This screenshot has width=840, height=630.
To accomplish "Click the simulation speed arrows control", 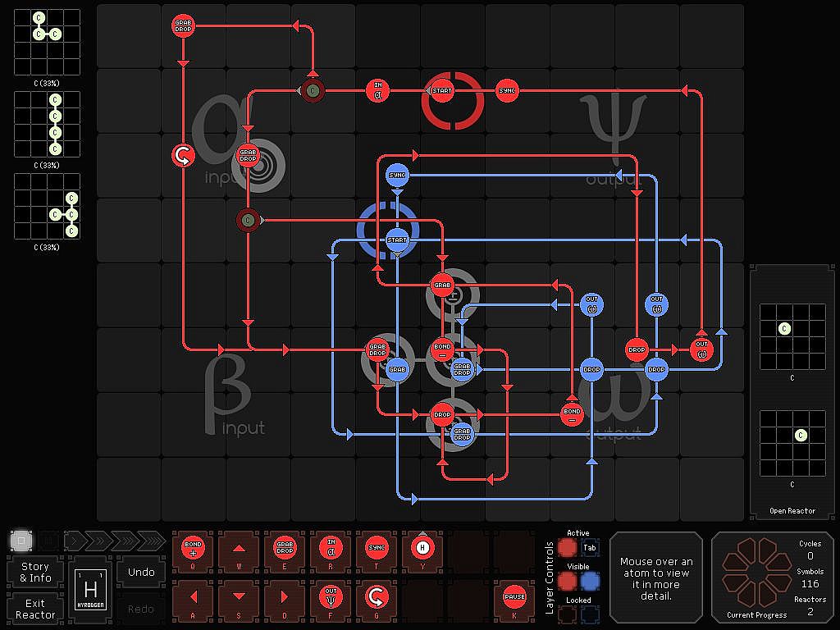I will pos(115,541).
